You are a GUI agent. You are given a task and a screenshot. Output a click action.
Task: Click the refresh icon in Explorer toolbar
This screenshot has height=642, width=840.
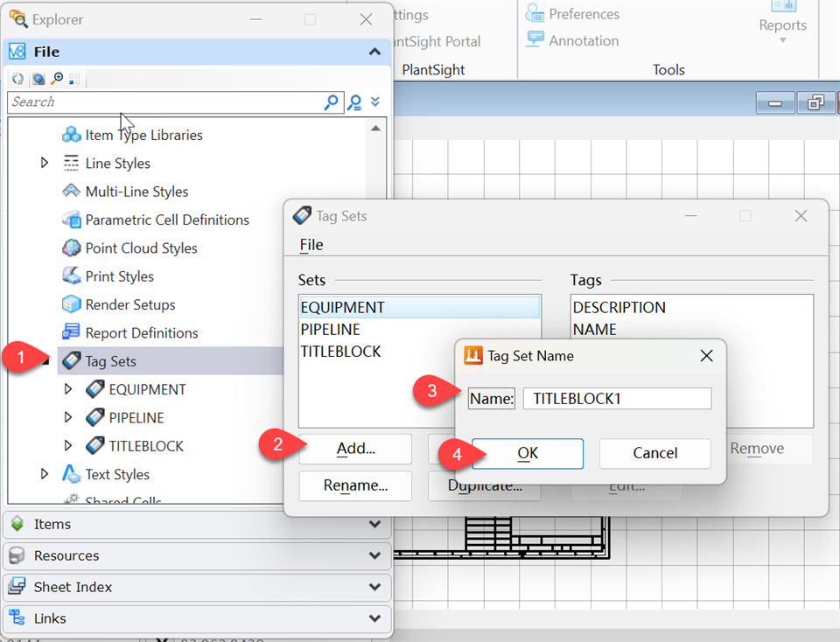pyautogui.click(x=17, y=79)
